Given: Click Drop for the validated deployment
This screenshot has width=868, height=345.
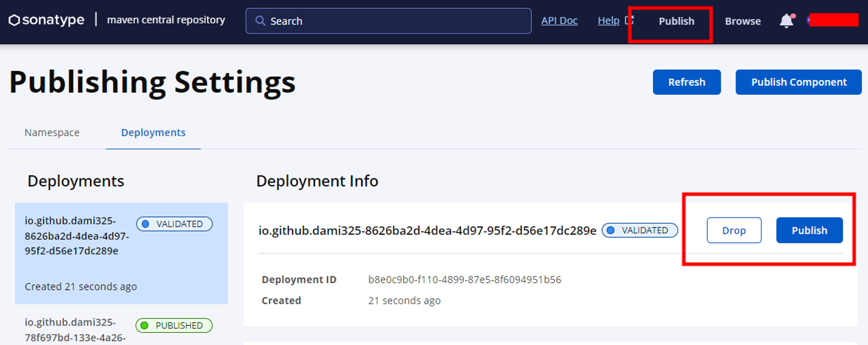Looking at the screenshot, I should (x=734, y=230).
